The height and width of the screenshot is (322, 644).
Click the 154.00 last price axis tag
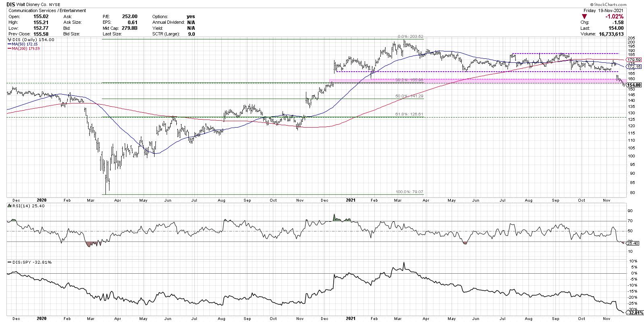coord(634,85)
